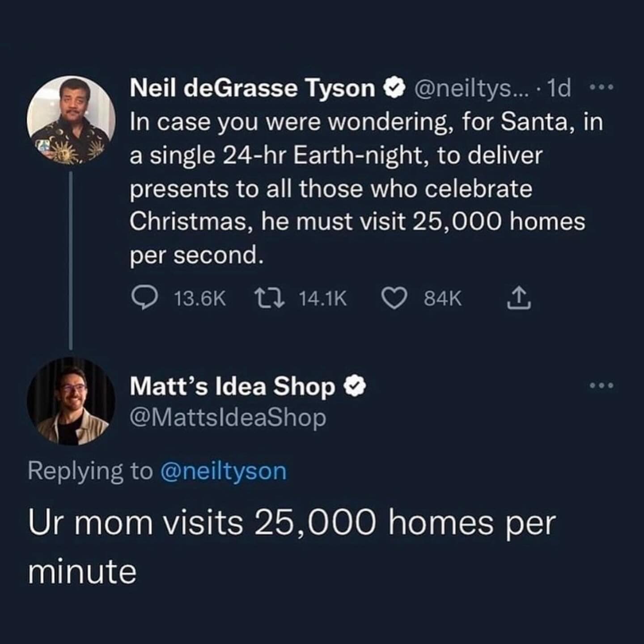This screenshot has height=644, width=644.
Task: Click the Neil deGrasse Tyson display name
Action: pyautogui.click(x=252, y=88)
